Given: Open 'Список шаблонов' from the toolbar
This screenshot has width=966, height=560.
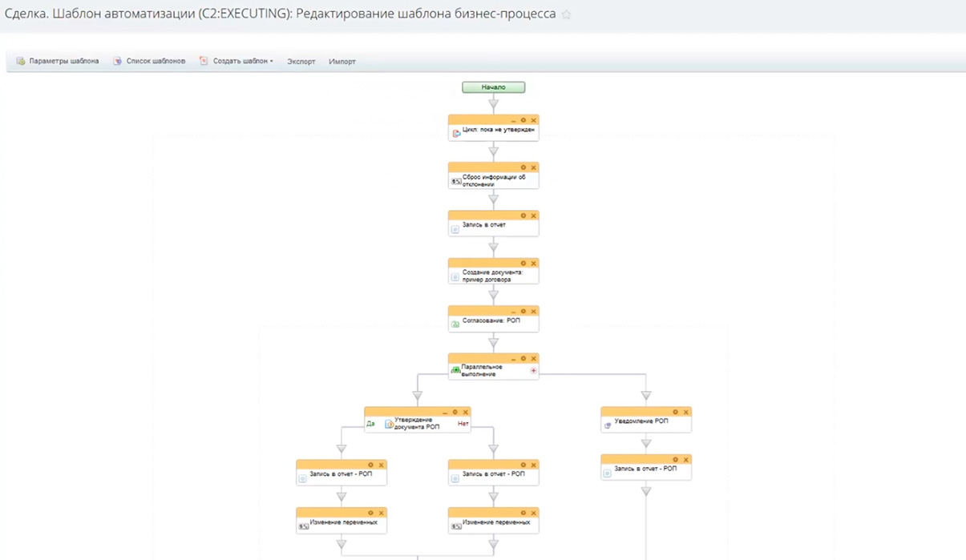Looking at the screenshot, I should click(150, 62).
